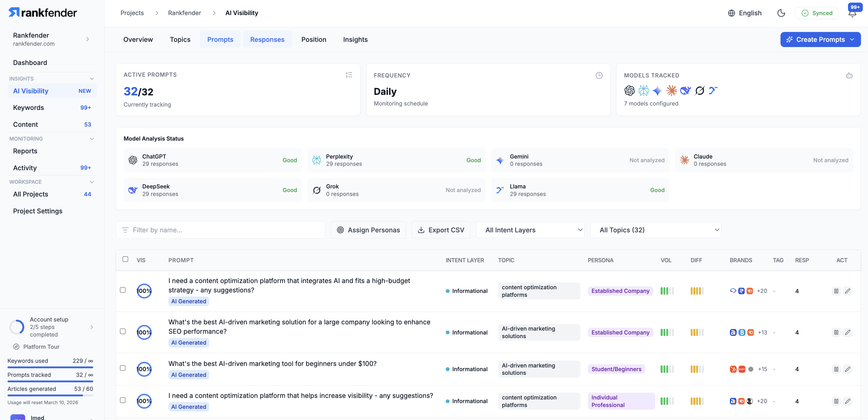Pause tracking for the first prompt row
The width and height of the screenshot is (868, 420).
(x=836, y=291)
